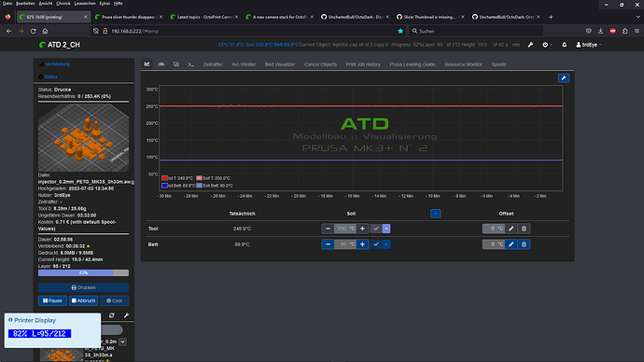Viewport: 644px width, 362px height.
Task: Click the bookmark star in address bar
Action: 400,31
